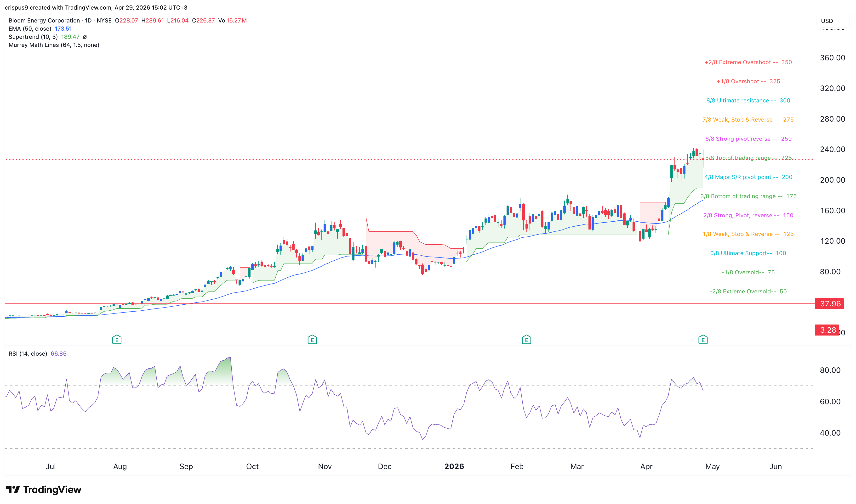Click the earnings marker icon near November

312,339
